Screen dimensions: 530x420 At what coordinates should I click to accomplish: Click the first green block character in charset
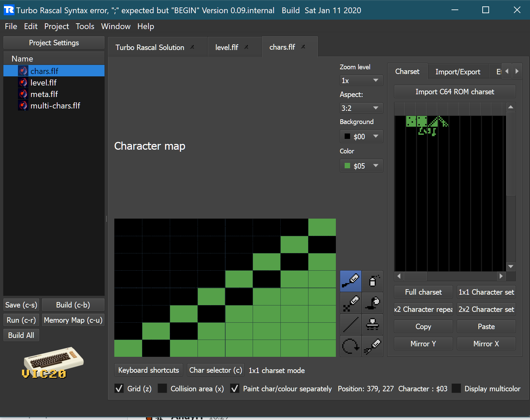(x=411, y=121)
